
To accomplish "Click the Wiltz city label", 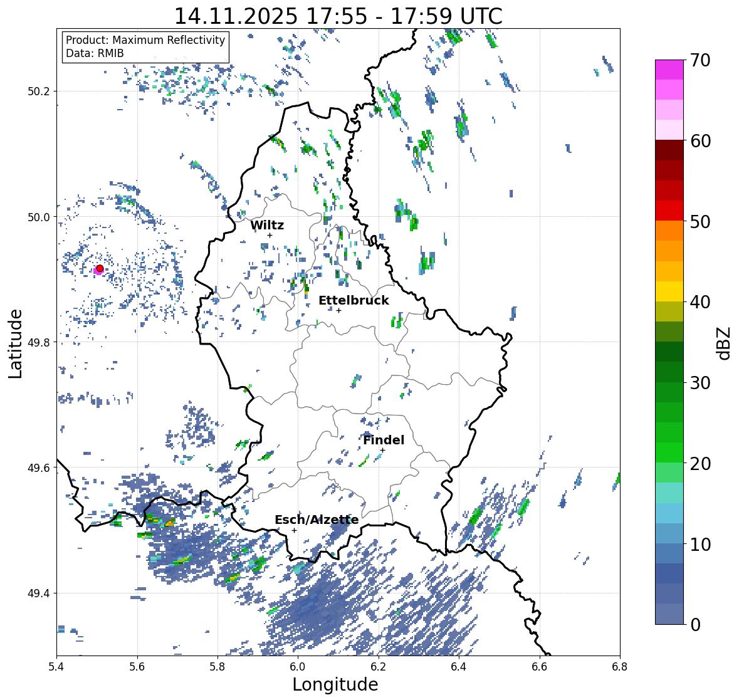I will point(267,225).
